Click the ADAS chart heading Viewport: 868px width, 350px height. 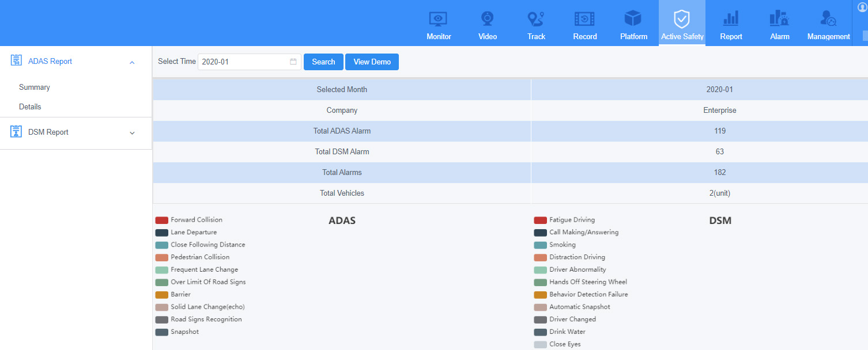tap(342, 220)
